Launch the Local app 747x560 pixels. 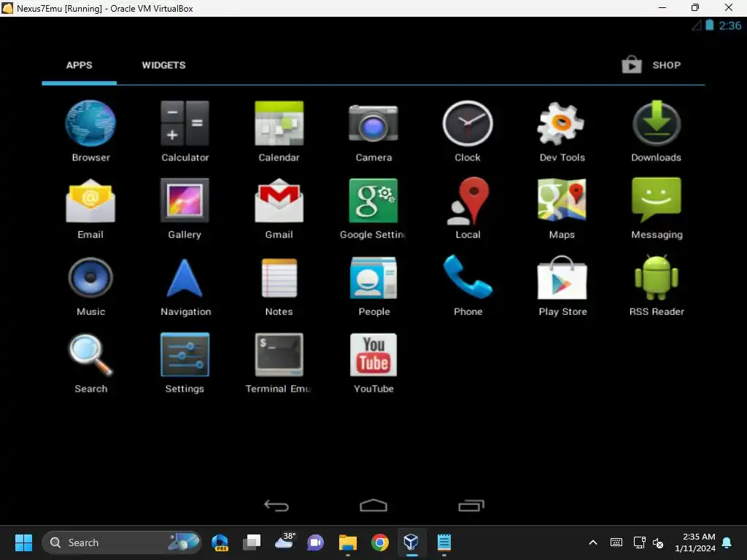(x=468, y=208)
